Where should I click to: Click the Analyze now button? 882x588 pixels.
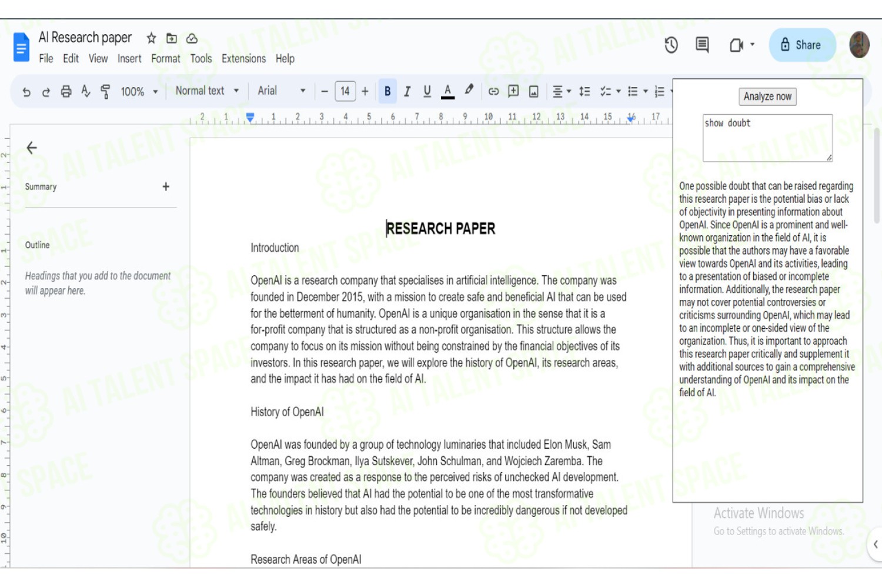click(x=767, y=96)
